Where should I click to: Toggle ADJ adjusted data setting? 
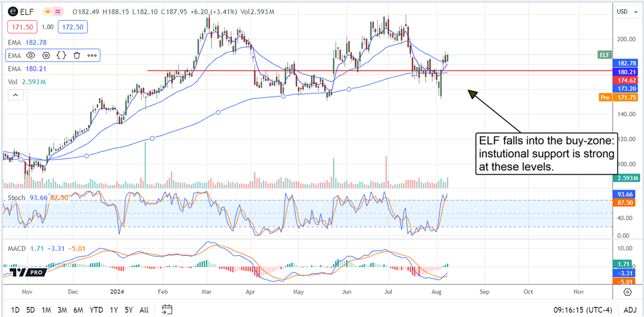[630, 309]
